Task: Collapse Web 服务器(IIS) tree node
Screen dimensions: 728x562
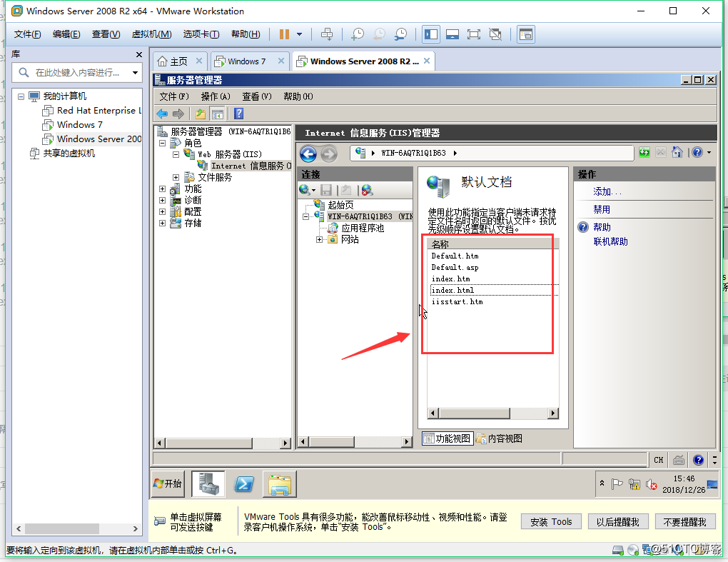Action: point(176,154)
